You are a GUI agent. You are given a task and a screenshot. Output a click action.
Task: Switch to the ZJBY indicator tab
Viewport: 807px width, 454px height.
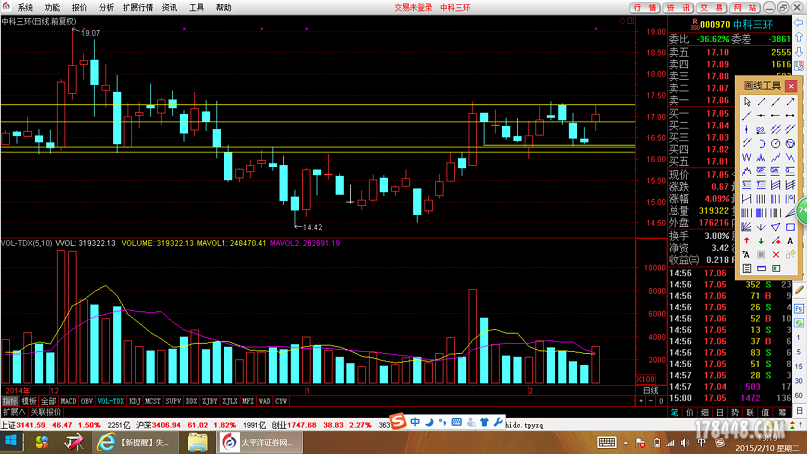[x=209, y=401]
